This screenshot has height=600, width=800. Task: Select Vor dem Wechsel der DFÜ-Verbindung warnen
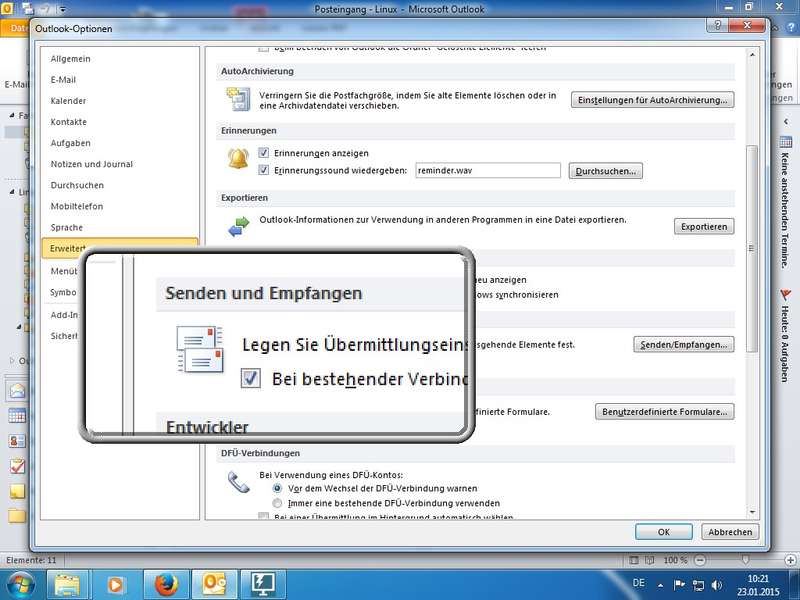point(277,488)
